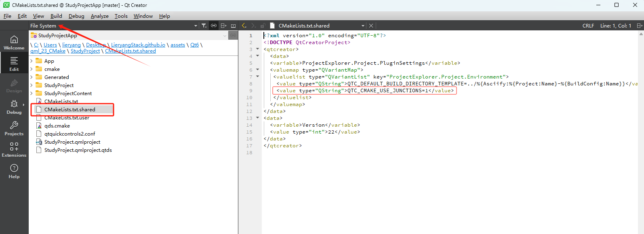Click line number 9 in the editor gutter
This screenshot has height=234, width=644.
[x=251, y=91]
